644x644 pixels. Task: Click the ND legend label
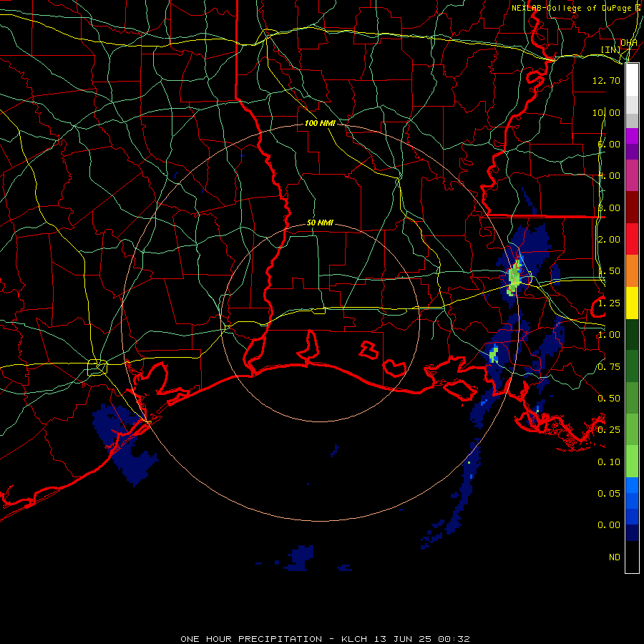pyautogui.click(x=615, y=557)
